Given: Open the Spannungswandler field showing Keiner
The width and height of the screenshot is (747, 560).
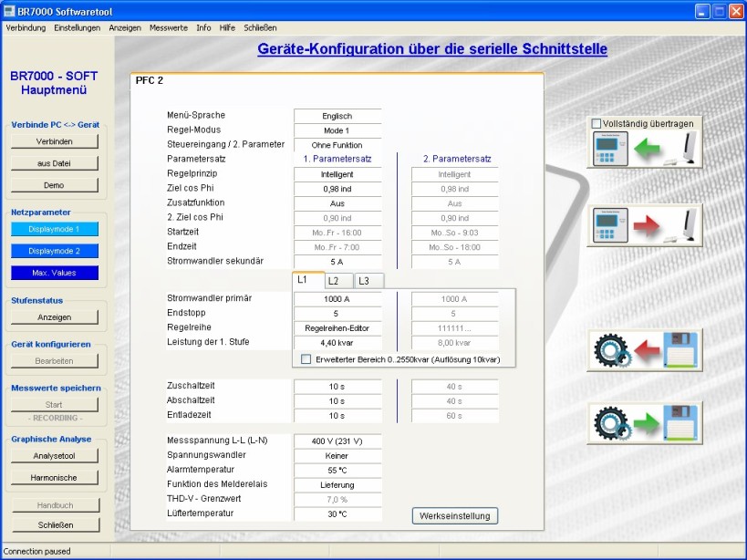Looking at the screenshot, I should tap(337, 456).
